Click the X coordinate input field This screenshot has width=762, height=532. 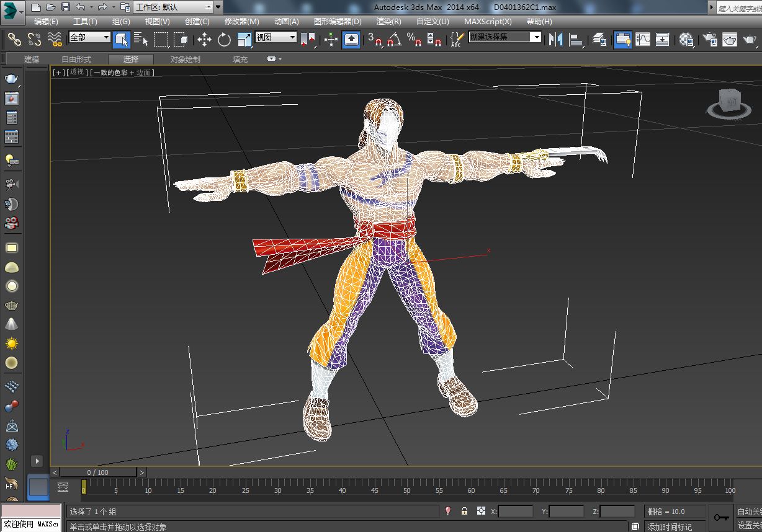tap(516, 512)
